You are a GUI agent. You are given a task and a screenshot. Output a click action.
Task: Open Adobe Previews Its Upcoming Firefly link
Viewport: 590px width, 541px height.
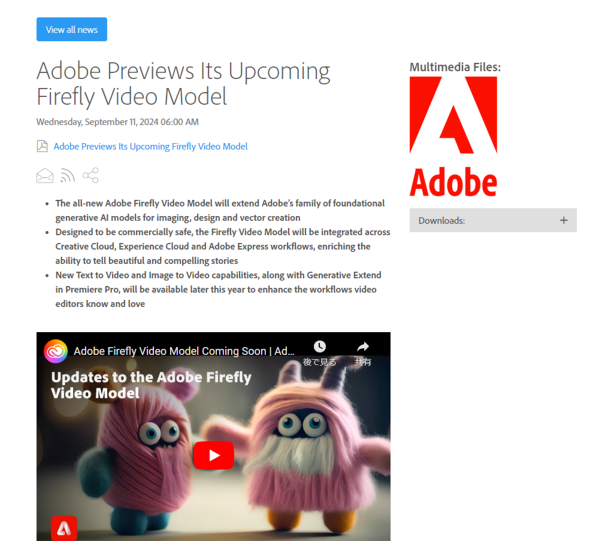151,146
